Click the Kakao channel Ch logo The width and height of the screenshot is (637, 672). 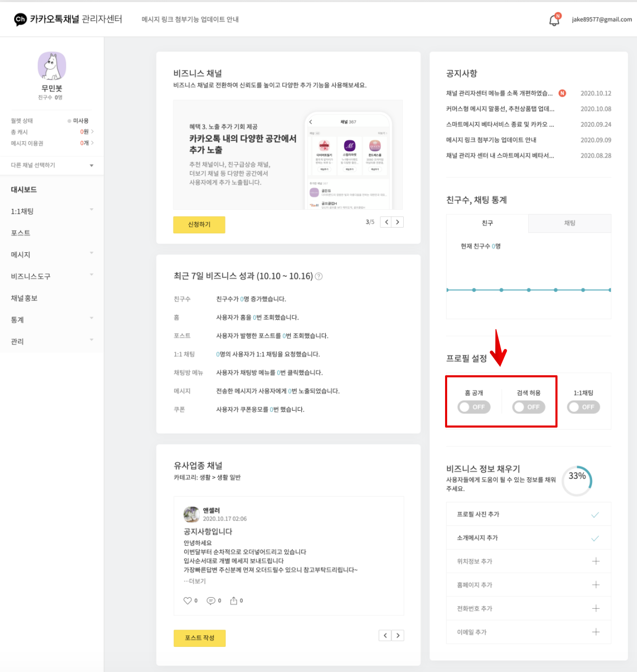20,19
